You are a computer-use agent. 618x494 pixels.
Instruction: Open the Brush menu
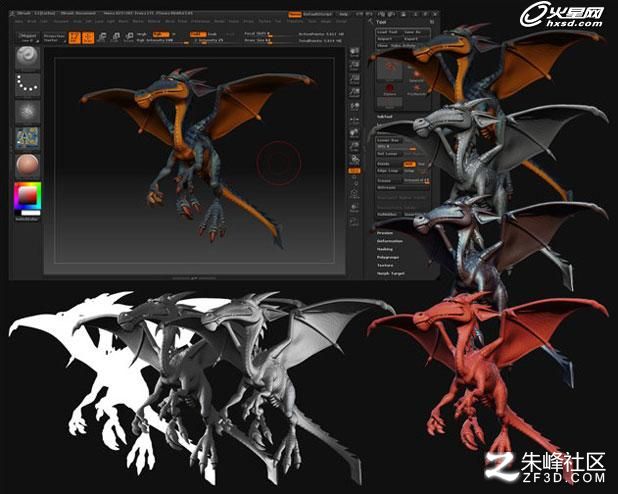coord(32,21)
